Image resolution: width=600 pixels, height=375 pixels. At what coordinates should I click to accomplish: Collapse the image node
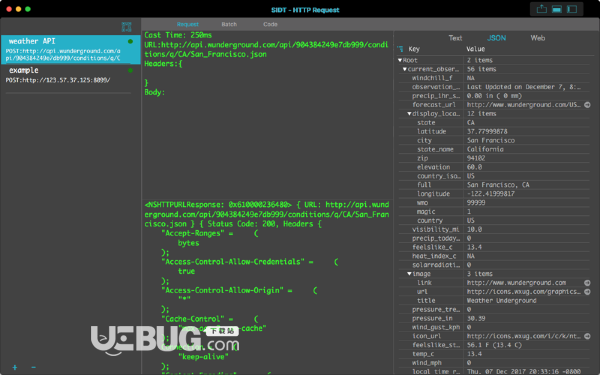409,274
